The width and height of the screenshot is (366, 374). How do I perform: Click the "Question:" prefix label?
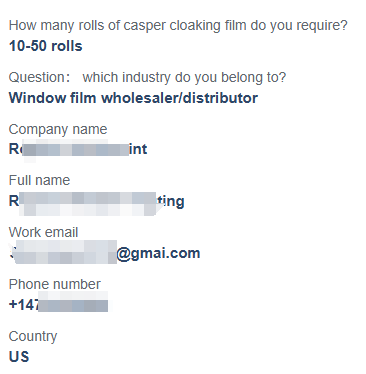(x=39, y=77)
